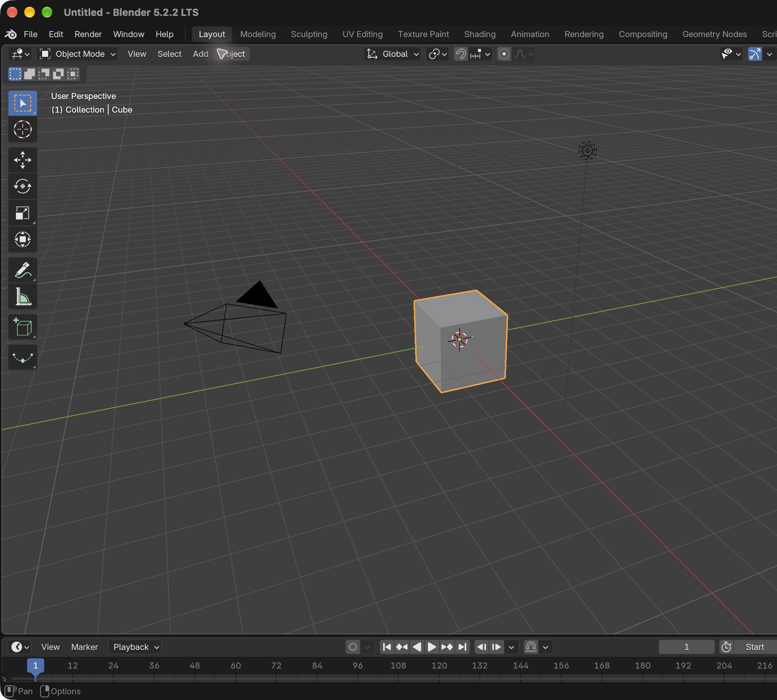Toggle snapping magnet
The height and width of the screenshot is (700, 777).
coord(461,54)
